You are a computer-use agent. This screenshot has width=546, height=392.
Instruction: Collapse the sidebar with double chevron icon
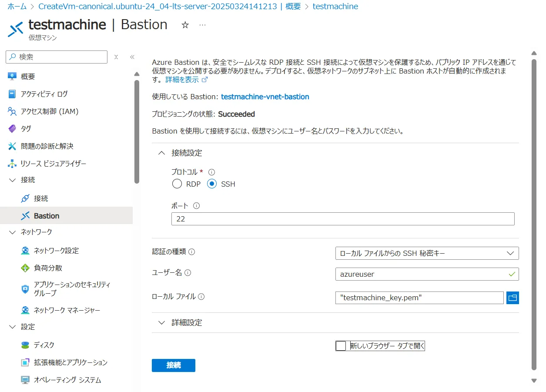tap(132, 57)
